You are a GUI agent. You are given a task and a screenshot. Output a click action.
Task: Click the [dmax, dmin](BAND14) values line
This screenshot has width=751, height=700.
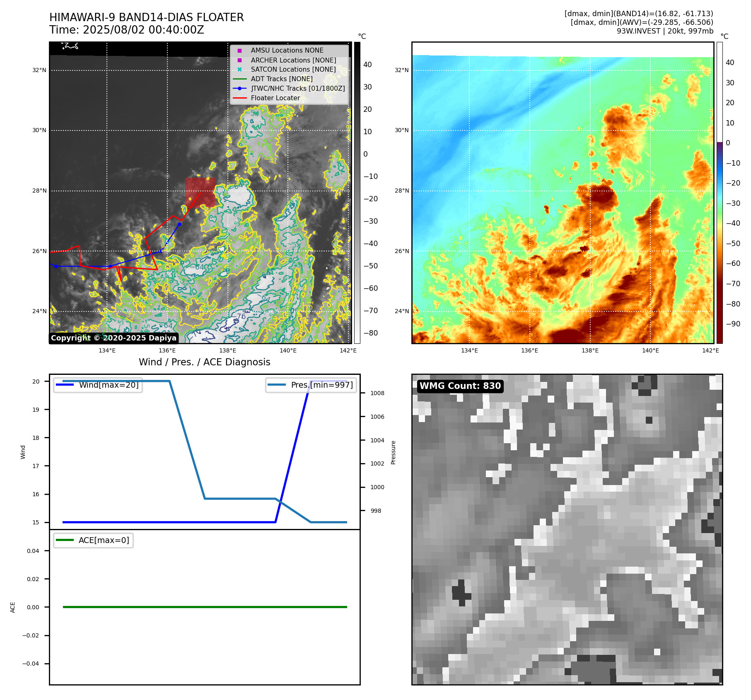point(639,14)
